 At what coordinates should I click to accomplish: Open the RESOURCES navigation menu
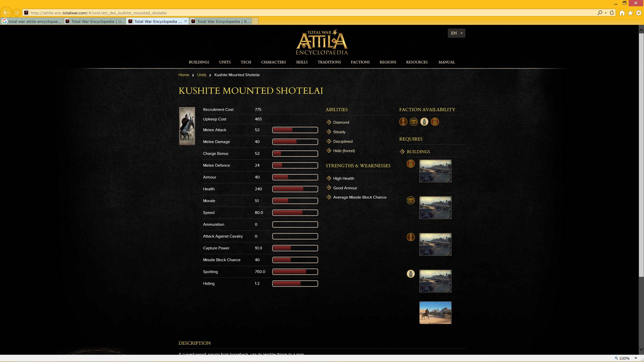[x=417, y=62]
